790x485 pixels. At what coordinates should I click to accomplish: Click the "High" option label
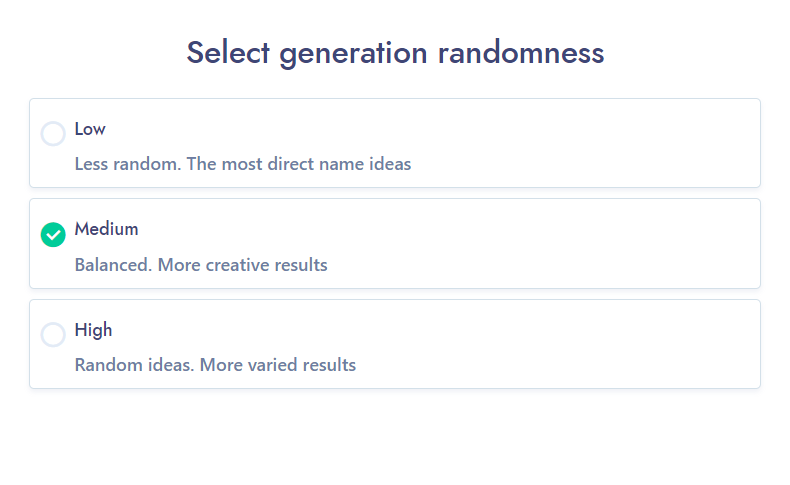pyautogui.click(x=93, y=330)
